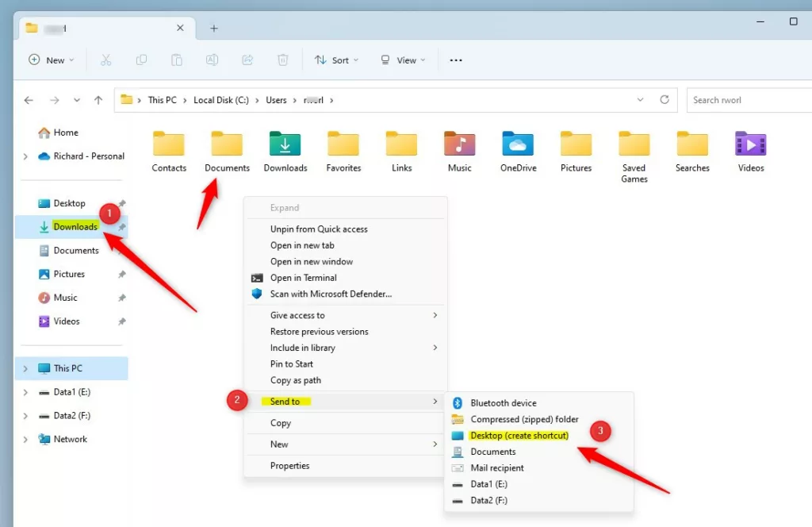Viewport: 812px width, 527px height.
Task: Open the Documents folder in file pane
Action: click(x=227, y=152)
